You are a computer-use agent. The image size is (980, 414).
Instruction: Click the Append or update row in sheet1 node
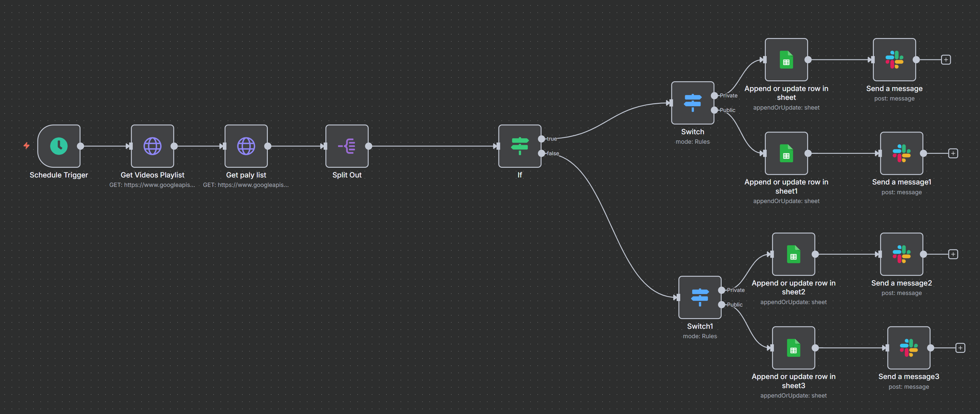click(x=786, y=153)
